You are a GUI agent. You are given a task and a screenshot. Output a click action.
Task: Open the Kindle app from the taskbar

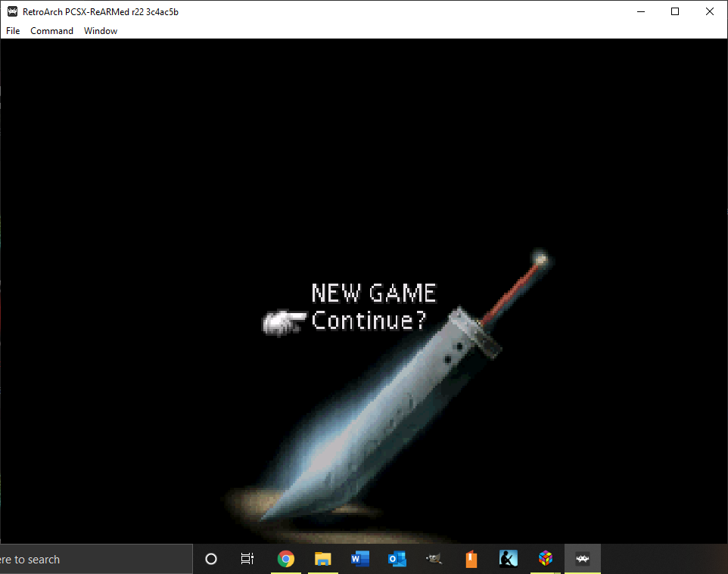coord(509,559)
